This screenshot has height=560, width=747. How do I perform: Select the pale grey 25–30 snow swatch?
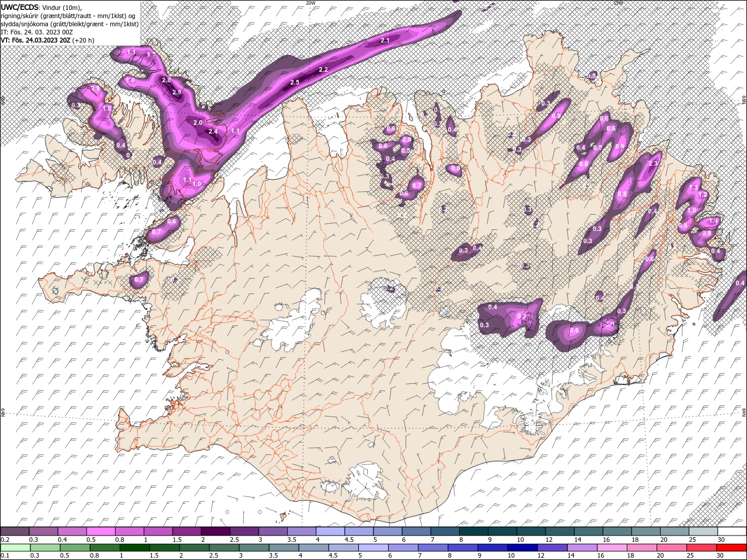pos(703,531)
